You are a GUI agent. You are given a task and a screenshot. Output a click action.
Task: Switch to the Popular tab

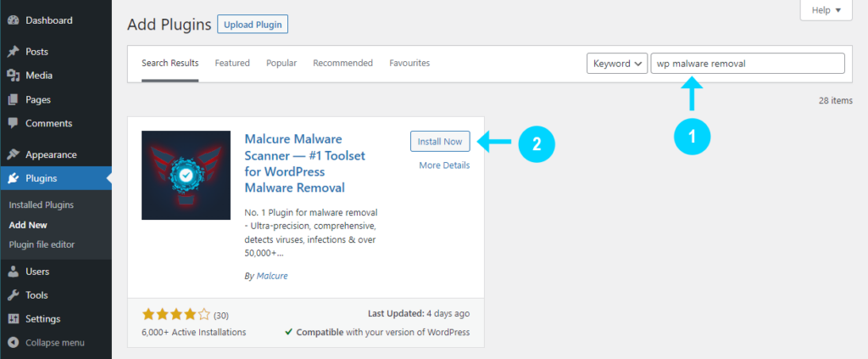pos(281,64)
